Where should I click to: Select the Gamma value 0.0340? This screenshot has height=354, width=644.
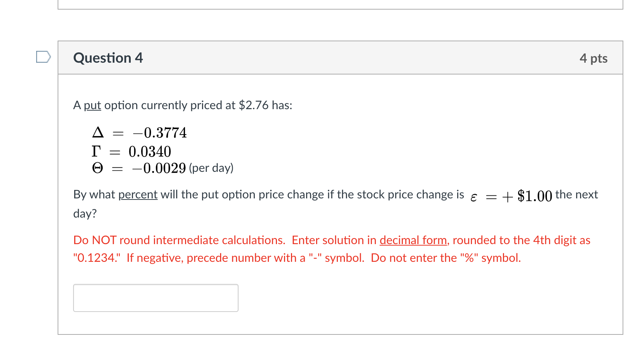150,151
